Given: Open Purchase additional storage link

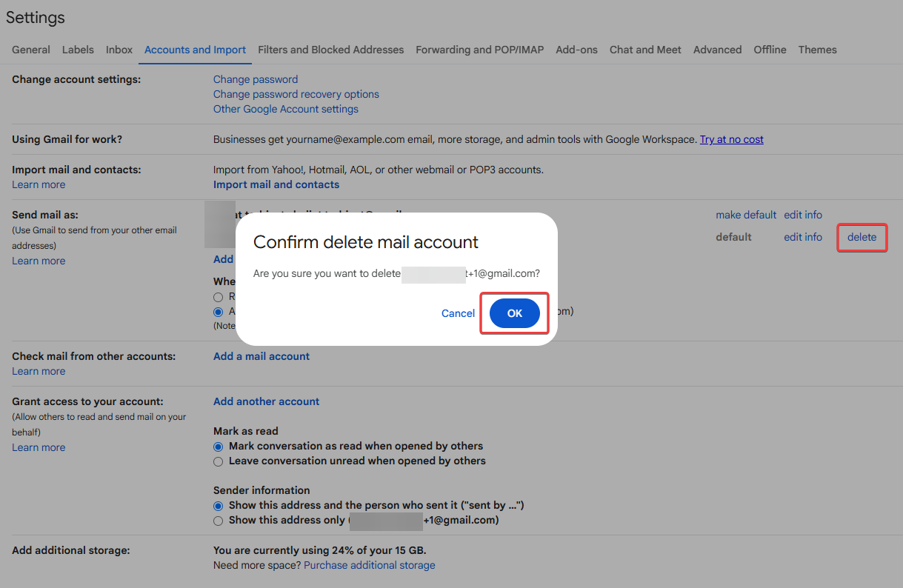Looking at the screenshot, I should click(369, 565).
